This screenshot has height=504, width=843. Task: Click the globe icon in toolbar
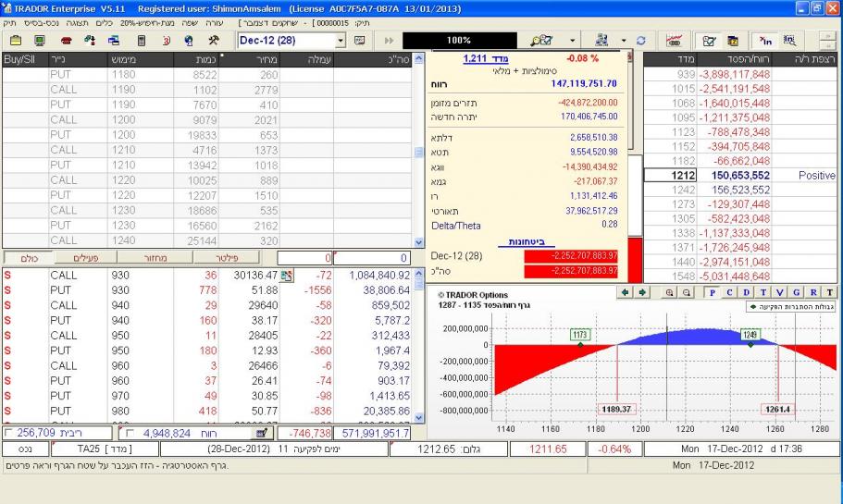click(189, 42)
